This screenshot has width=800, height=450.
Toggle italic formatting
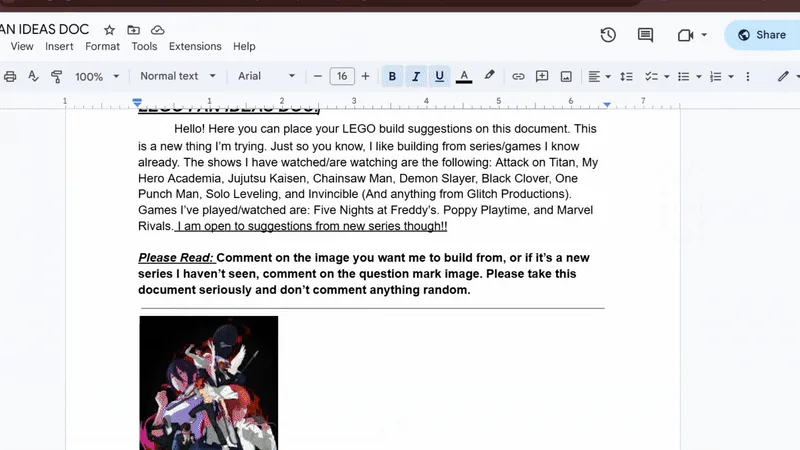click(416, 77)
